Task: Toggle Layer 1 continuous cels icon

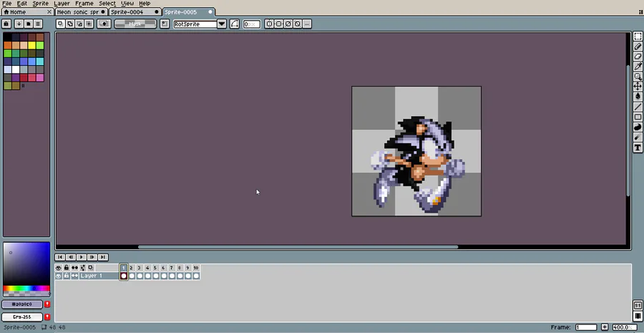Action: tap(74, 276)
